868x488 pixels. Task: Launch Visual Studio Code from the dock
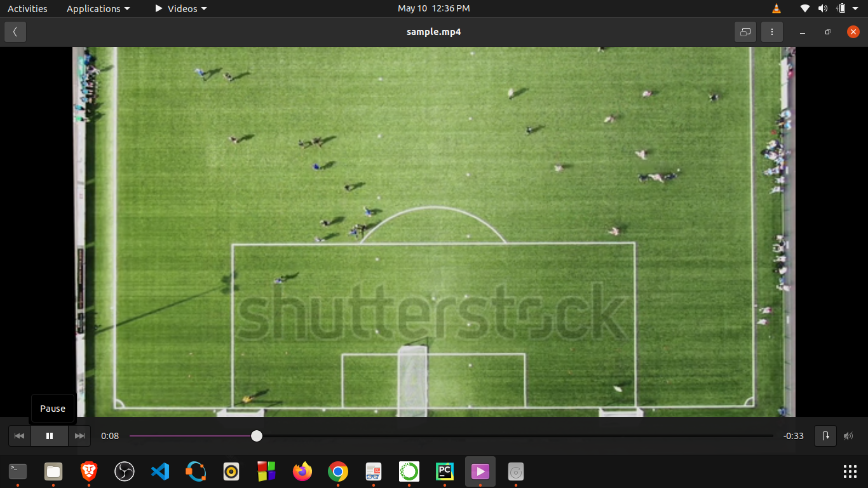pos(159,471)
